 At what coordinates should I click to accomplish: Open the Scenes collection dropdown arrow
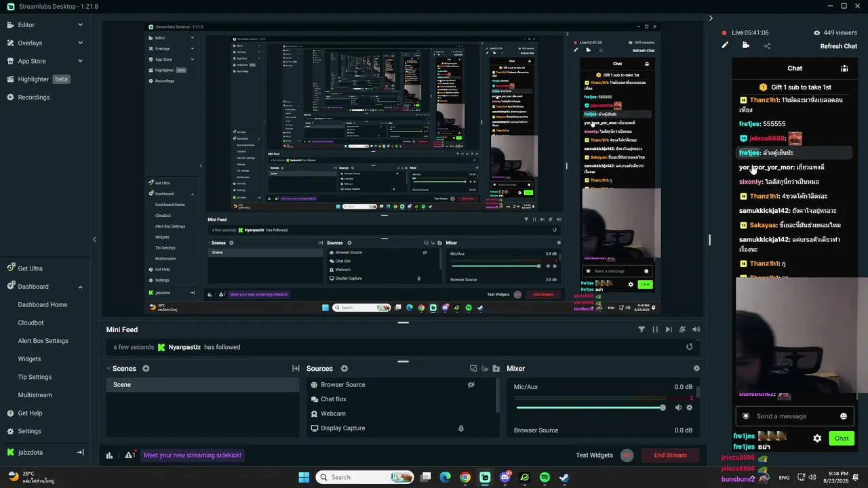(x=108, y=369)
